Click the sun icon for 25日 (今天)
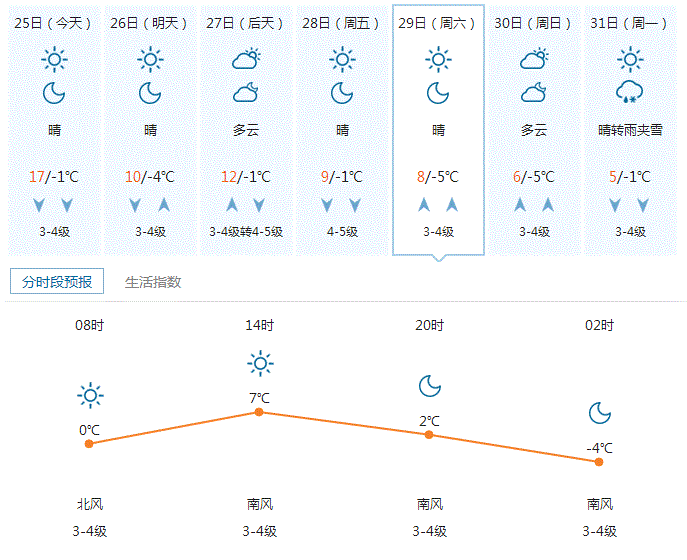687x560 pixels. (54, 61)
